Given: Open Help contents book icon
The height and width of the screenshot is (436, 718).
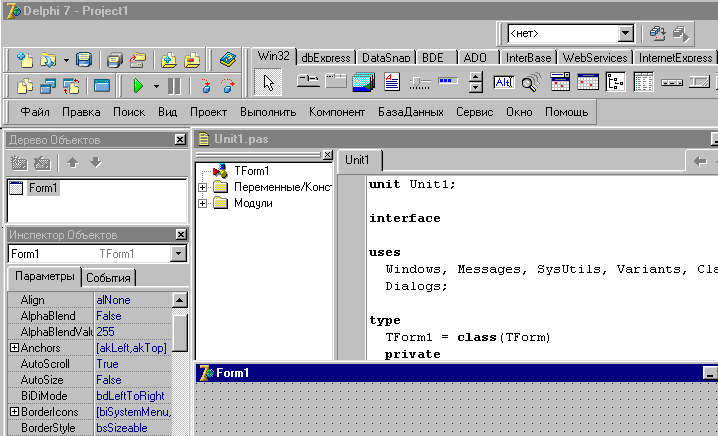Looking at the screenshot, I should (x=228, y=60).
